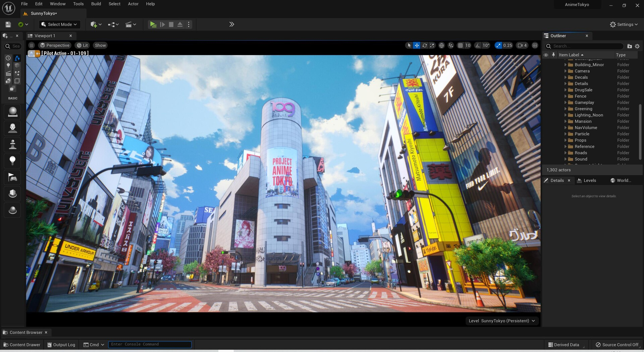644x352 pixels.
Task: Choose the Select objects arrow tool
Action: pyautogui.click(x=409, y=45)
